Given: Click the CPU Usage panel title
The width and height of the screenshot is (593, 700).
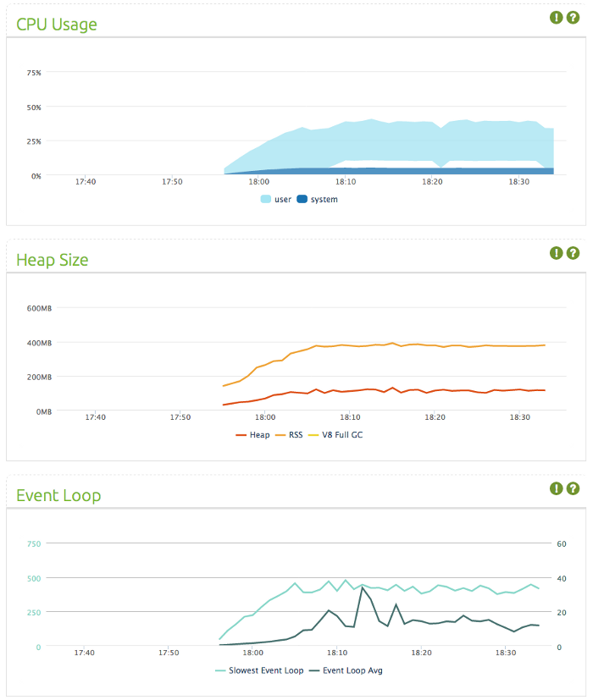Looking at the screenshot, I should click(56, 24).
